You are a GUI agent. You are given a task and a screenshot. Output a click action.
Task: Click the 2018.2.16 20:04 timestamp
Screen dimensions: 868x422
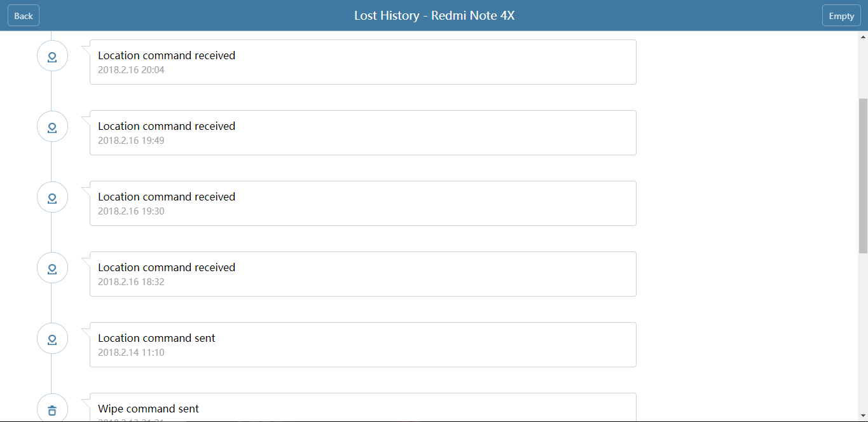click(131, 70)
